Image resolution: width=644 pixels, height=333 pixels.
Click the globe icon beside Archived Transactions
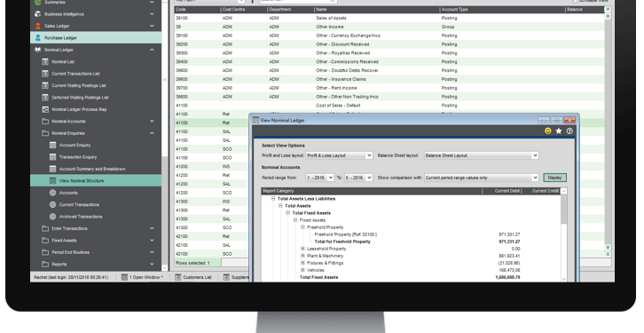(x=52, y=217)
